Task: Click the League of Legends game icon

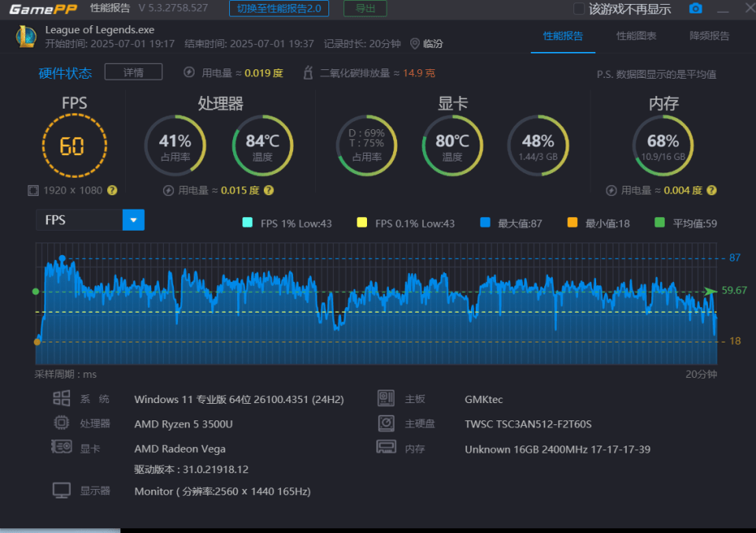Action: tap(26, 36)
